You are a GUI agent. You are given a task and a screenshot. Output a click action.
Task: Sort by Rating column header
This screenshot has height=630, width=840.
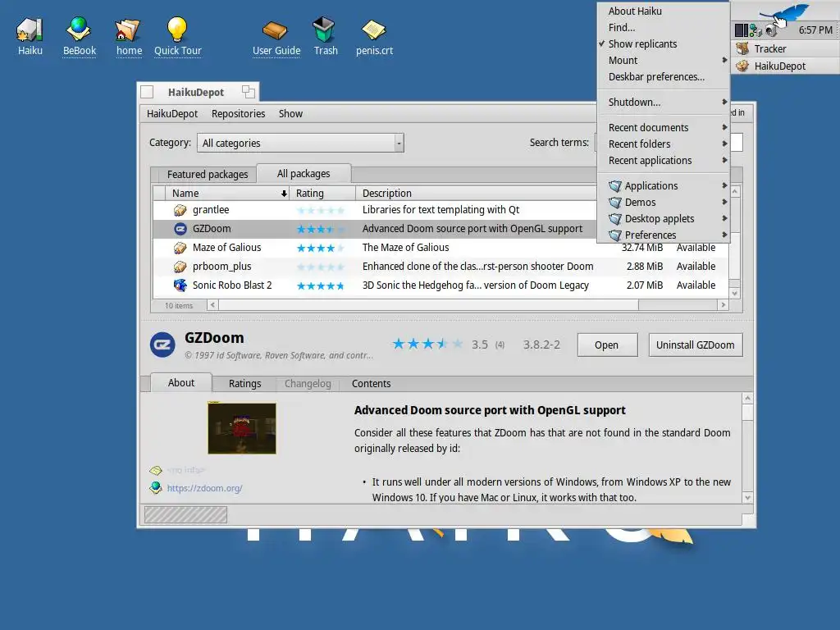coord(322,194)
